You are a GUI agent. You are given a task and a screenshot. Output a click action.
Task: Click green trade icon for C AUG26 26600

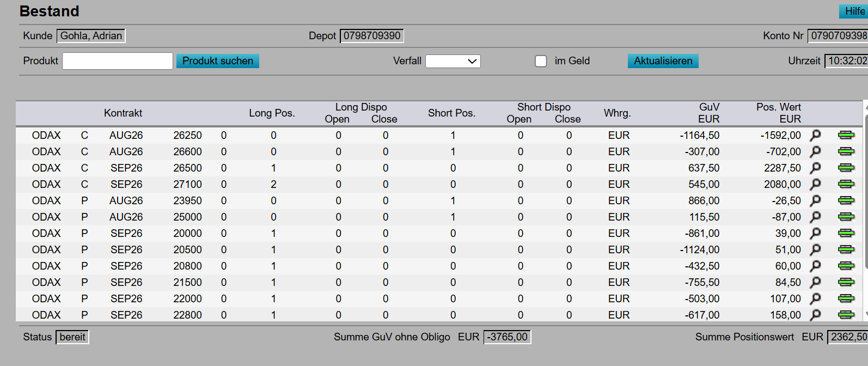[846, 151]
